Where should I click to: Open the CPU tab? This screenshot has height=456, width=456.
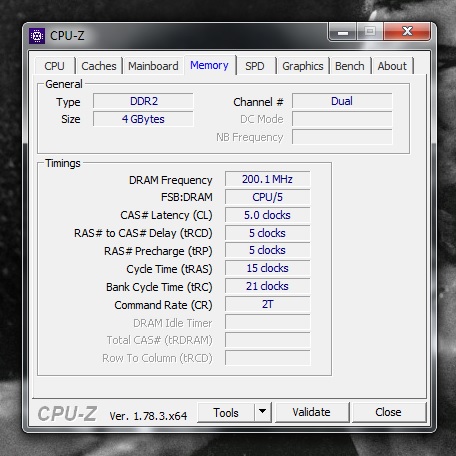[x=54, y=66]
